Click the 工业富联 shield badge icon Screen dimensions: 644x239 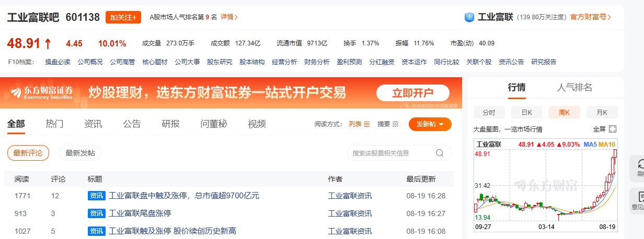(x=469, y=17)
